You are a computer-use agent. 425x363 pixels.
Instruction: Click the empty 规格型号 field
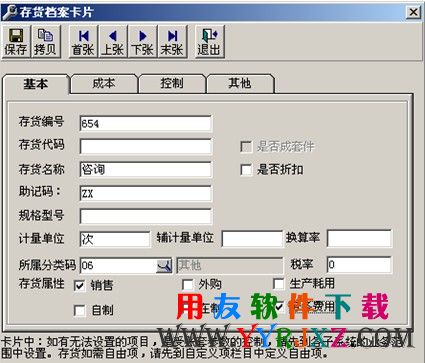point(145,217)
